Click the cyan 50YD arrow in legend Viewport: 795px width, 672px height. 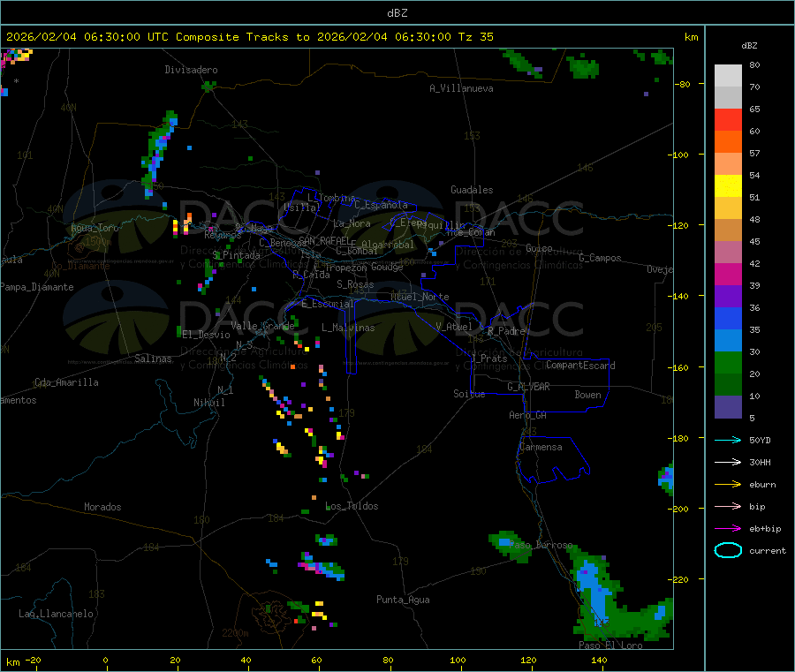click(x=728, y=440)
